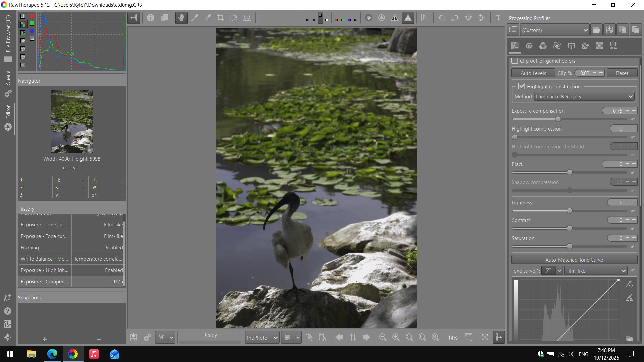Viewport: 644px width, 362px height.
Task: Uncheck the Highlight reconstruction checkbox
Action: pyautogui.click(x=522, y=86)
